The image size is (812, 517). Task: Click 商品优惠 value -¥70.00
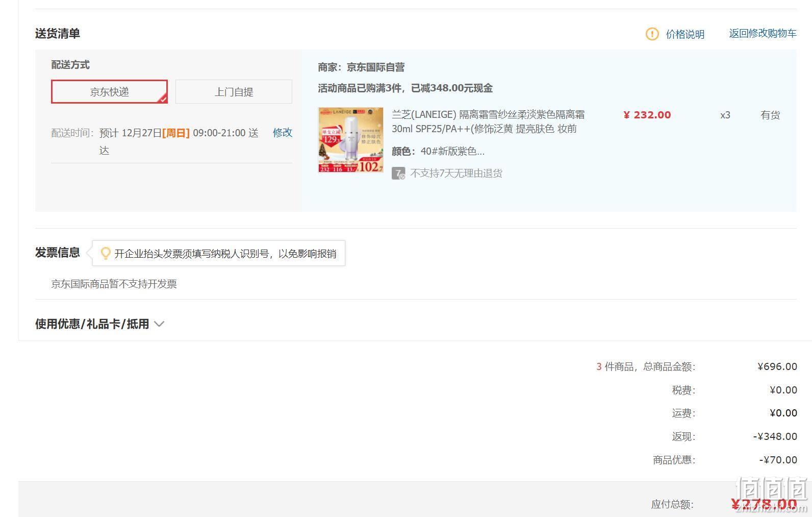[778, 460]
